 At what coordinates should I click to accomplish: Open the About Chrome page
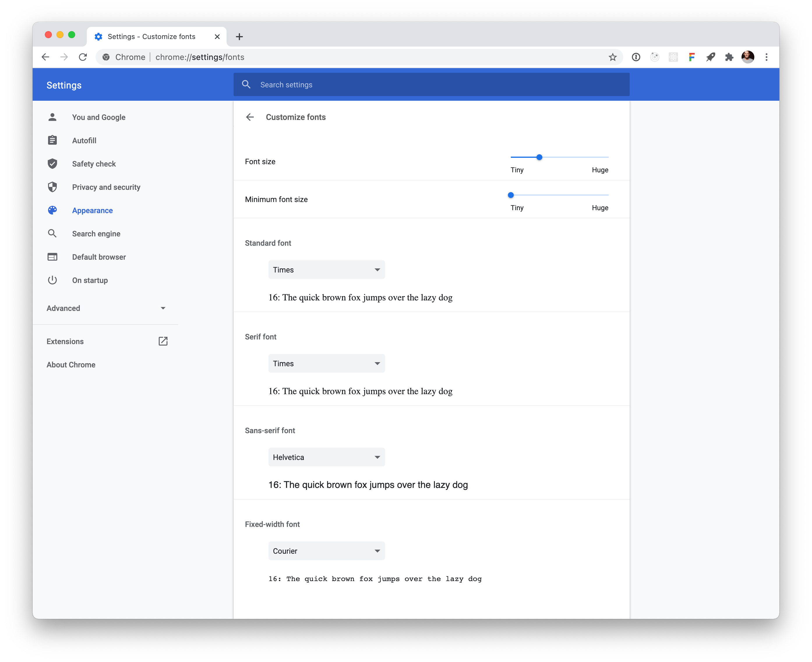pos(71,364)
